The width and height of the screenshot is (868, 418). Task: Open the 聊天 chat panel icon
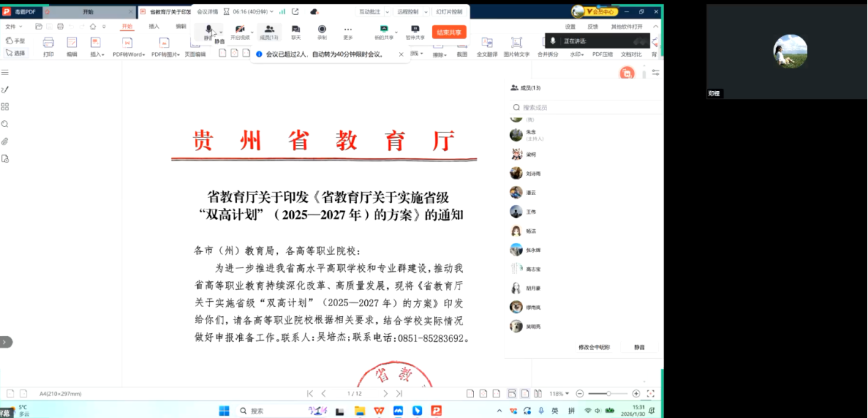click(296, 31)
